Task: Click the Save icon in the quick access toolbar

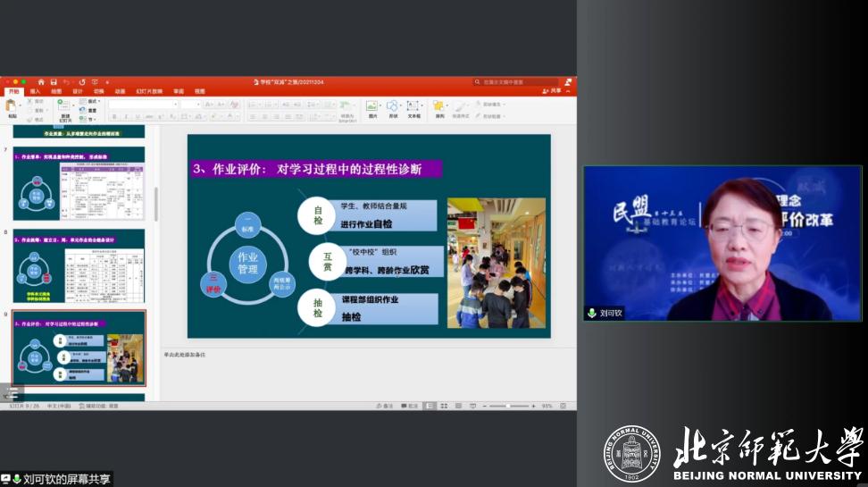Action: click(x=53, y=82)
